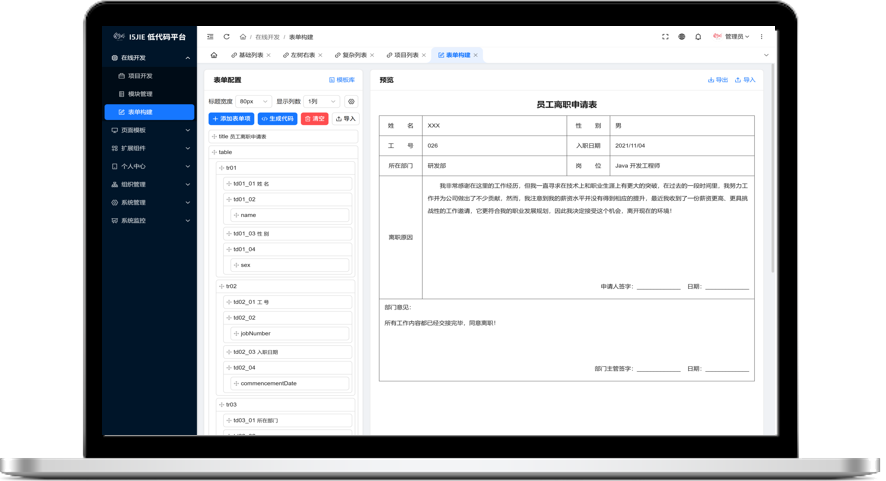Screen dimensions: 886x481
Task: Click the settings gear next to 显示列数
Action: coord(351,102)
